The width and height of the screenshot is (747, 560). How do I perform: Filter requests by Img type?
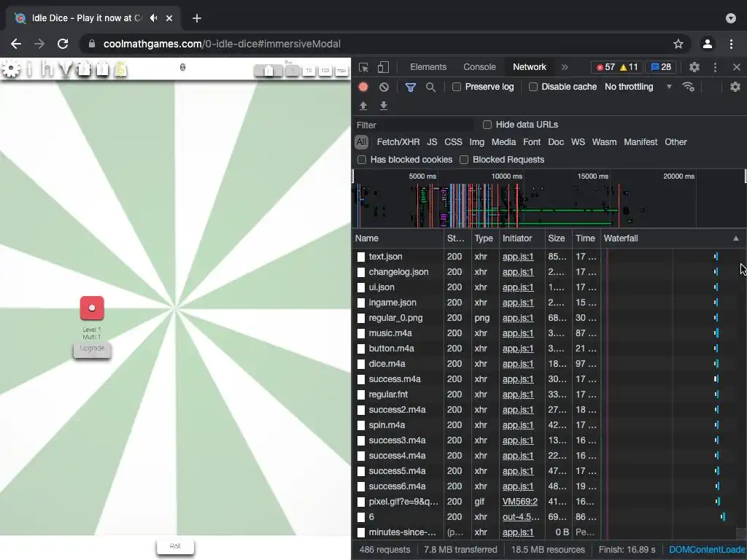pyautogui.click(x=476, y=142)
